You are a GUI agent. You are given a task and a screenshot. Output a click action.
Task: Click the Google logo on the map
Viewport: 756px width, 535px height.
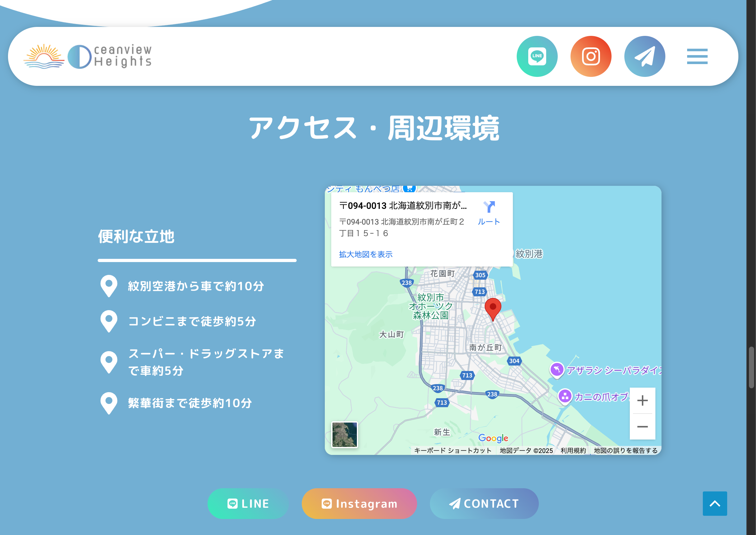[x=493, y=438]
